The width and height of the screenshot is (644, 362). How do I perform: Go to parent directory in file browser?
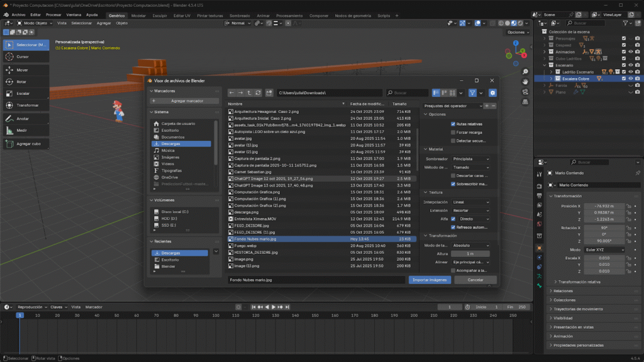tap(250, 93)
